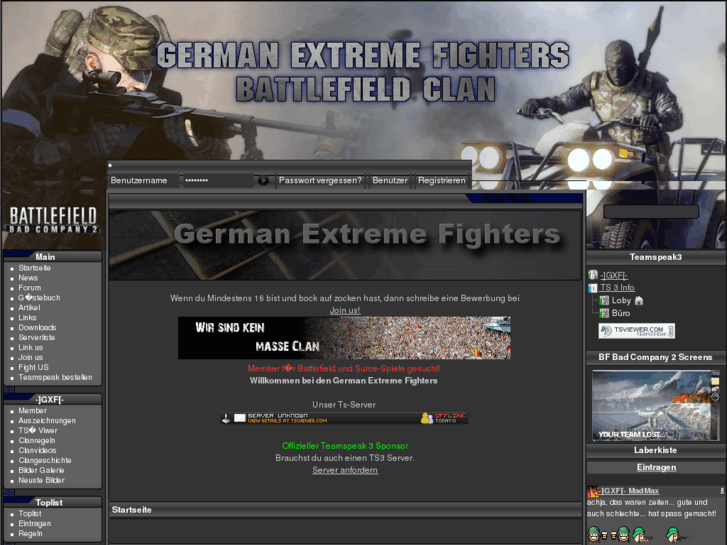Image resolution: width=727 pixels, height=545 pixels.
Task: Click the MadMax avatar flame icon
Action: pos(593,491)
